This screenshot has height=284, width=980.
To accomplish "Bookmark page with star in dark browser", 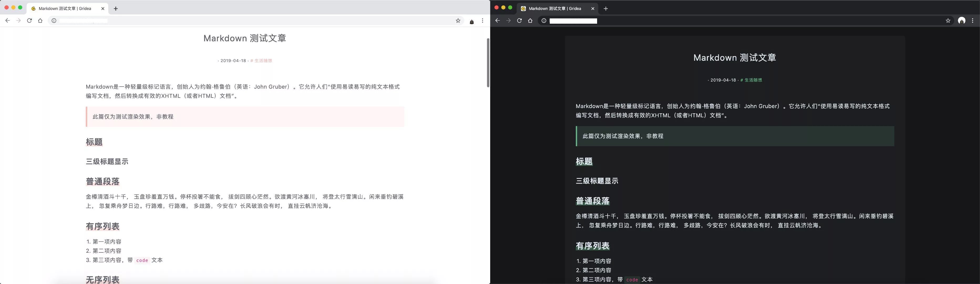I will 948,21.
